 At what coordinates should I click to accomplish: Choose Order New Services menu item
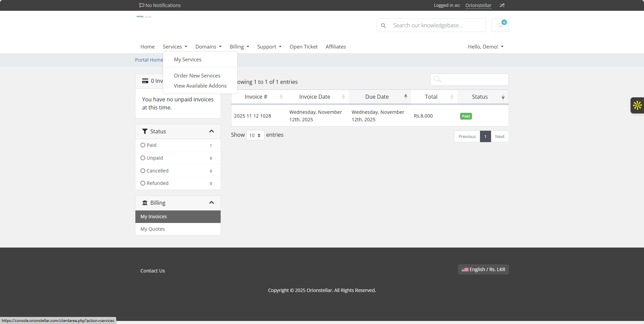(x=197, y=76)
